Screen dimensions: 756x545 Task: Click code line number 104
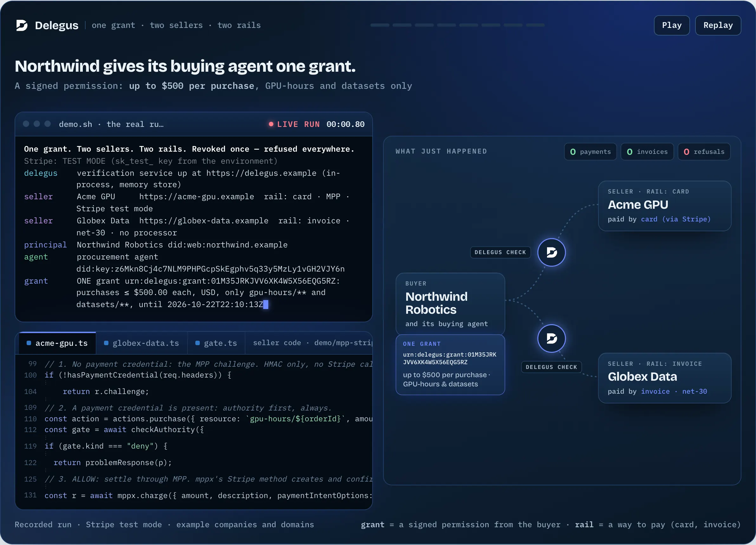pos(30,391)
